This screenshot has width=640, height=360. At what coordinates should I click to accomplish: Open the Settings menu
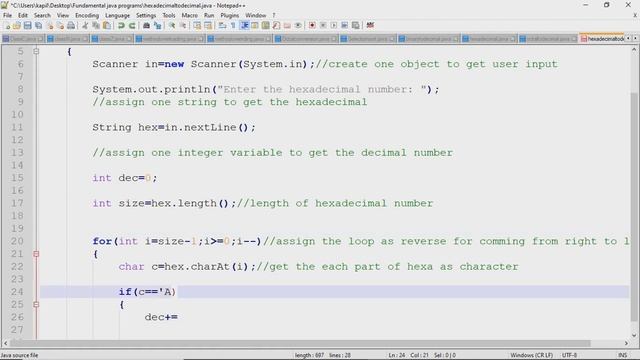click(146, 16)
